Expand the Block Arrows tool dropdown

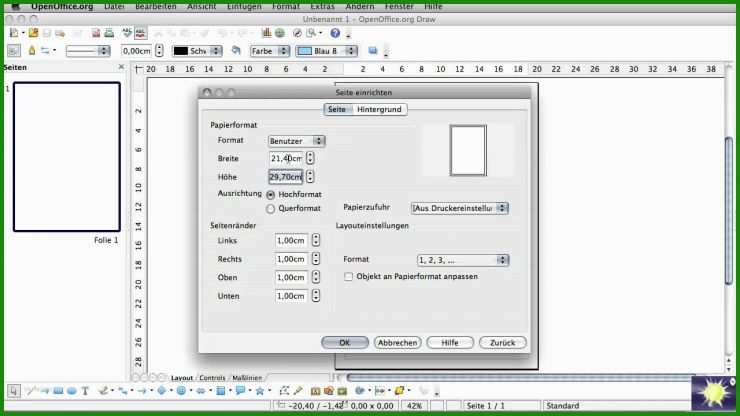point(210,391)
